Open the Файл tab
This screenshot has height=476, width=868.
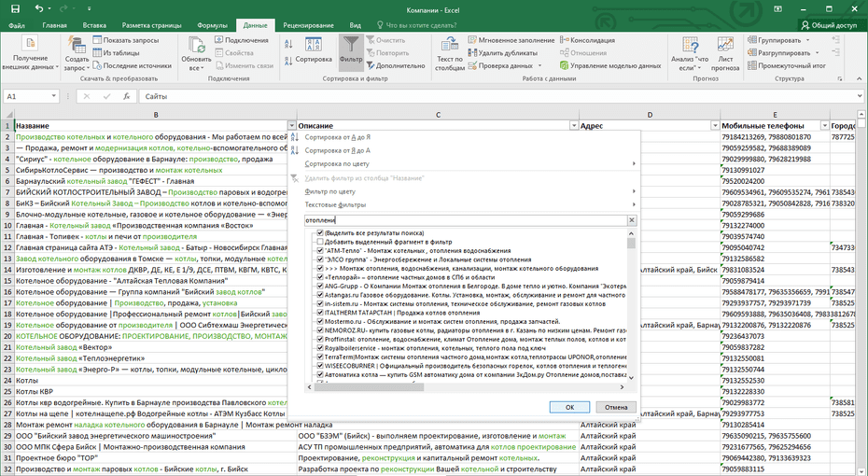(x=17, y=25)
